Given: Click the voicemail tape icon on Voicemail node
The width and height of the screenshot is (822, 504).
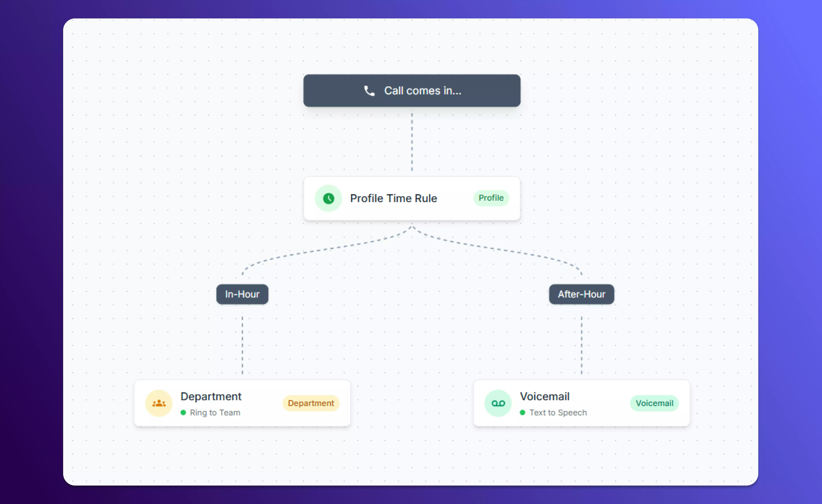Looking at the screenshot, I should click(x=498, y=403).
